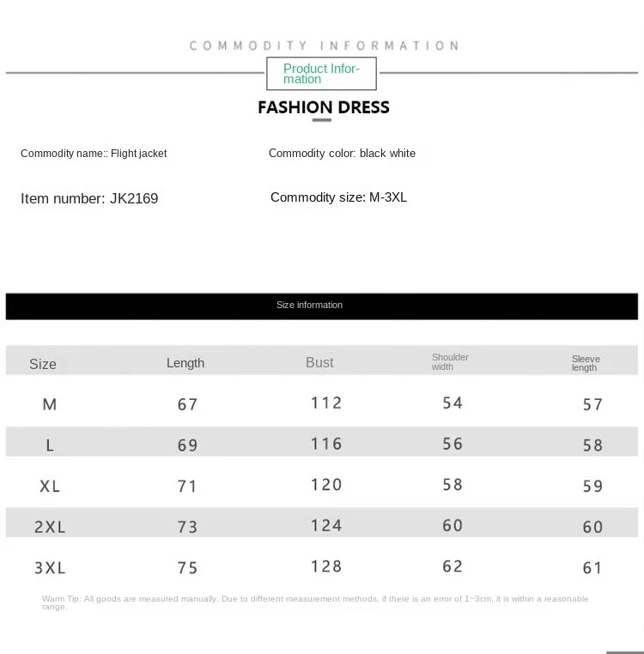Click the Size column header
Image resolution: width=644 pixels, height=654 pixels.
(x=43, y=364)
